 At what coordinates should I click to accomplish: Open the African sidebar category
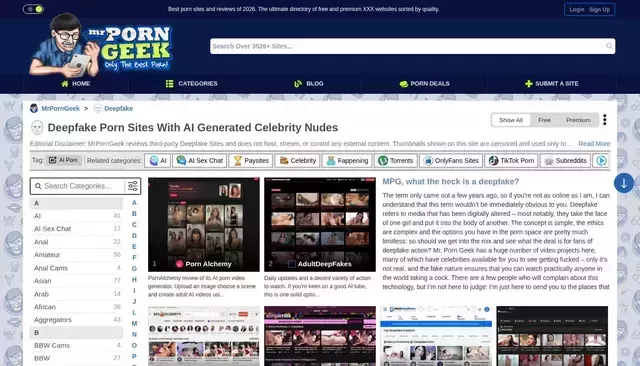coord(76,307)
